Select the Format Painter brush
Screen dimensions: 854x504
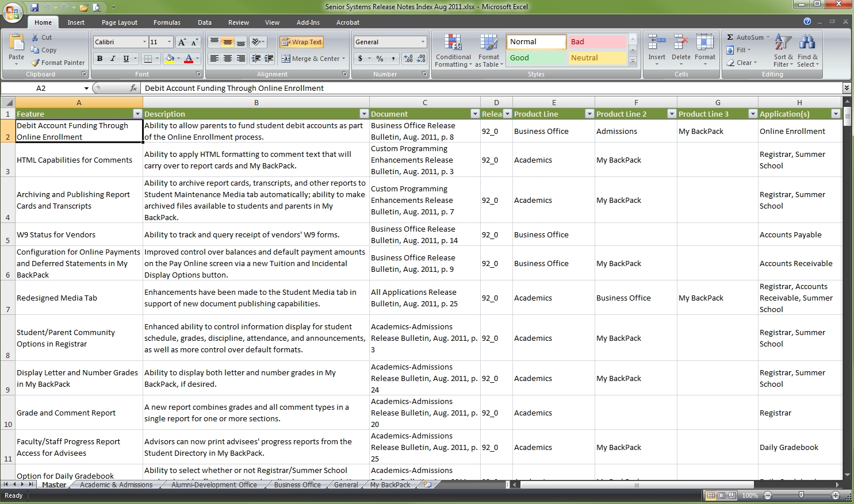tap(35, 63)
